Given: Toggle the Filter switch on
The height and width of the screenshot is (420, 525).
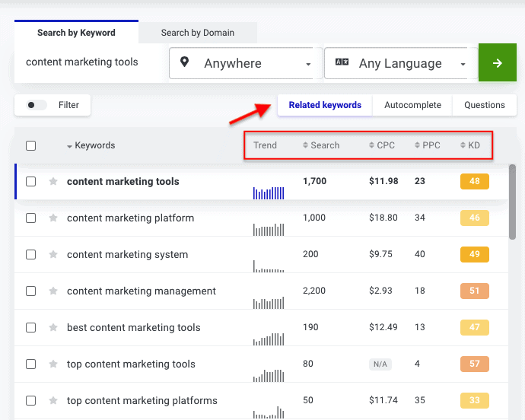Looking at the screenshot, I should (37, 105).
